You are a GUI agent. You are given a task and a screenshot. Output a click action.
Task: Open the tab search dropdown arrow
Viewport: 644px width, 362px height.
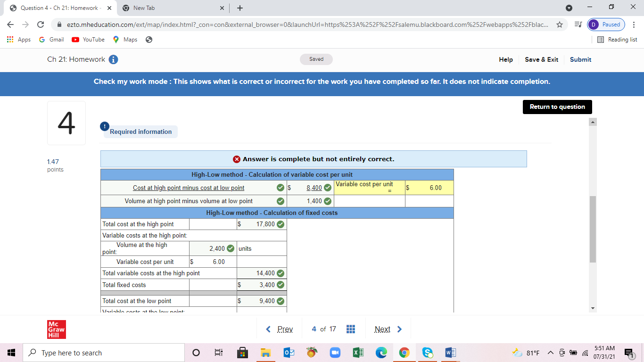(x=569, y=8)
